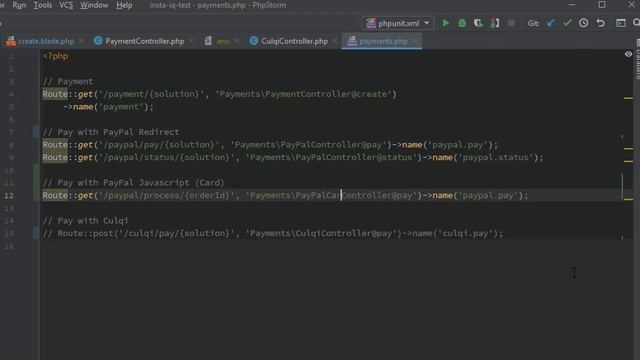
Task: Click the .env file icon
Action: point(208,41)
